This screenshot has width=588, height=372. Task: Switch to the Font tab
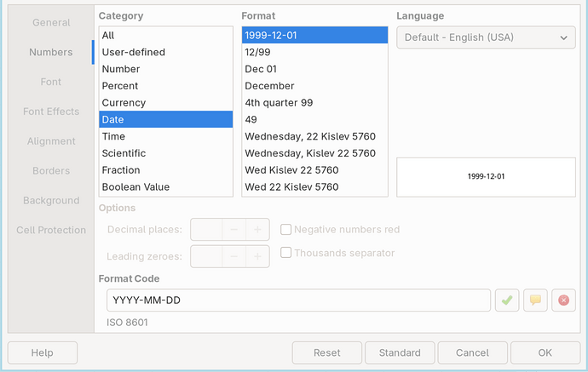(x=50, y=82)
